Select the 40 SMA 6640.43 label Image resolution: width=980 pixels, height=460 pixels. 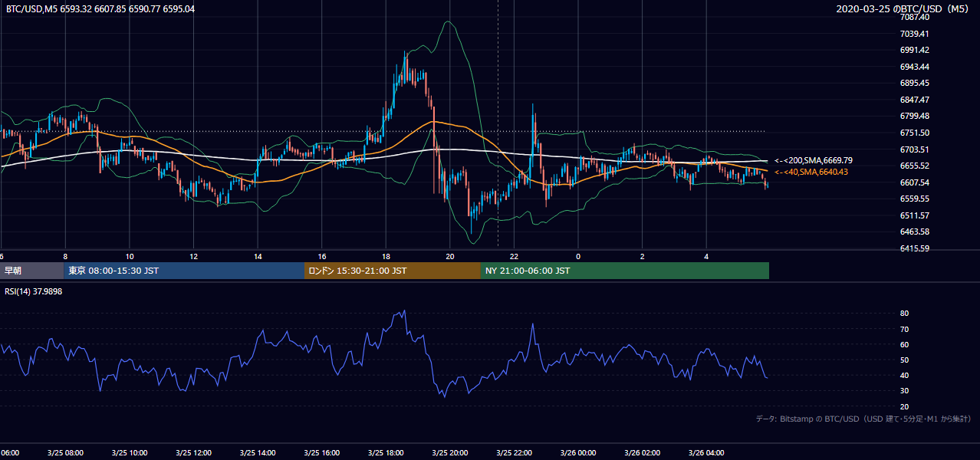pyautogui.click(x=811, y=172)
